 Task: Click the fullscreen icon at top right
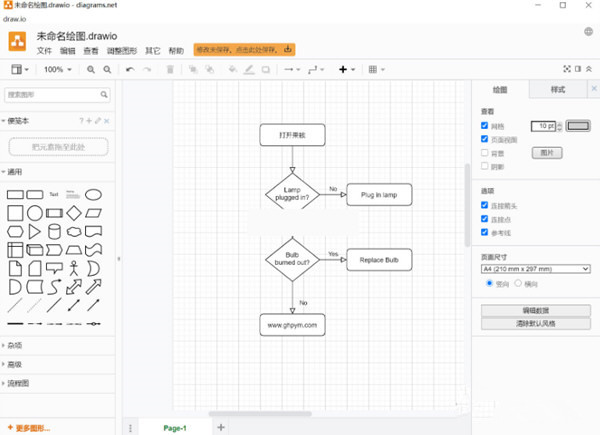point(568,70)
